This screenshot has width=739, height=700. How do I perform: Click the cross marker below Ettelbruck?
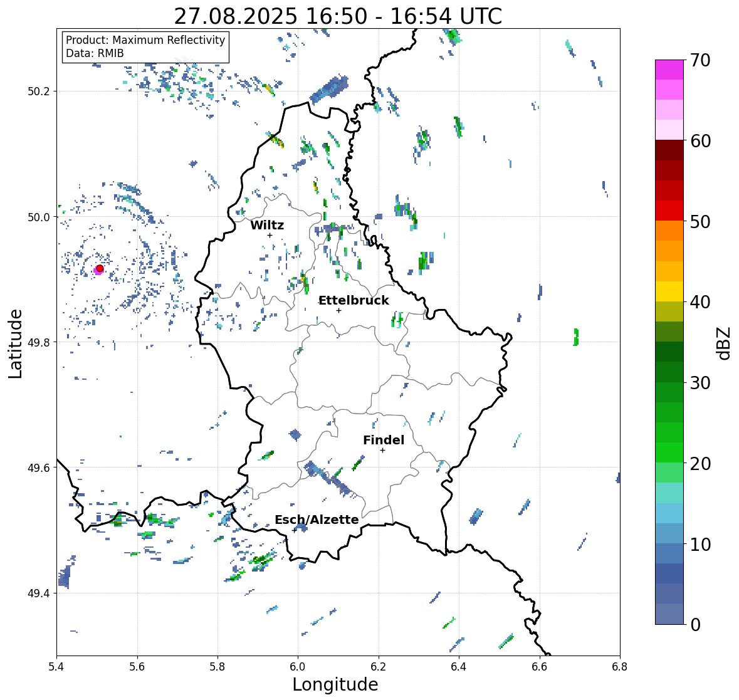pos(338,310)
